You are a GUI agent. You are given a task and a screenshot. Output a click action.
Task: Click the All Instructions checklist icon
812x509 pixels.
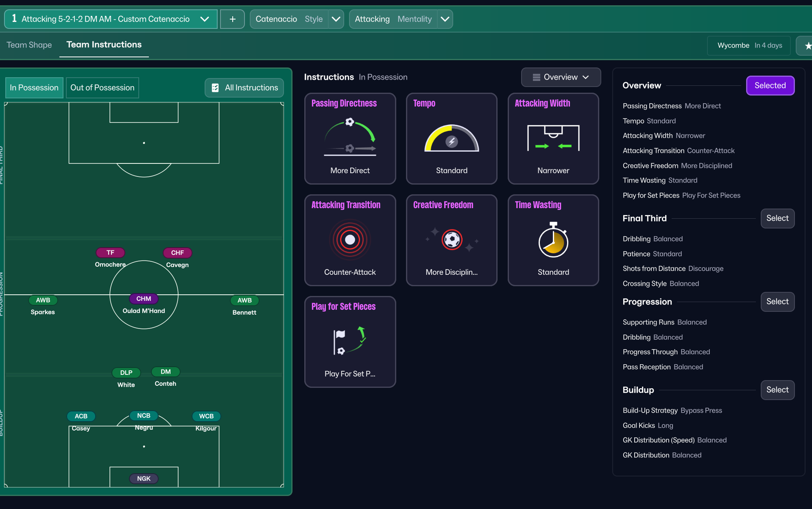point(215,87)
